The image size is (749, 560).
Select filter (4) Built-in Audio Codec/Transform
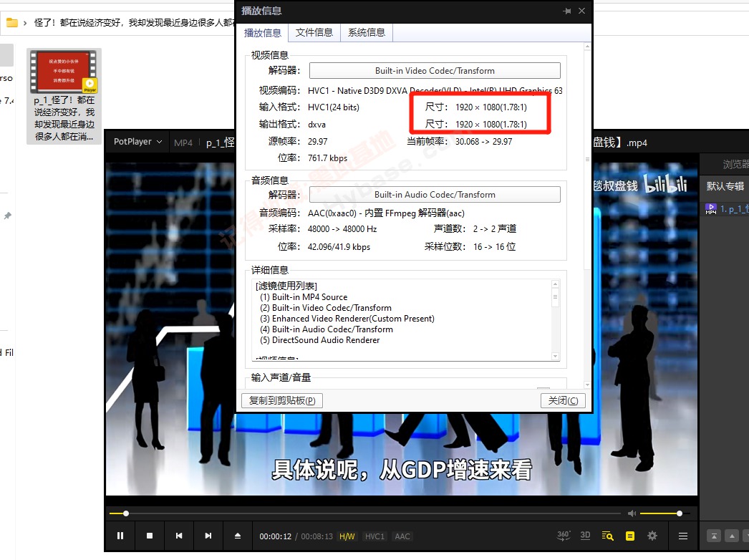coord(327,329)
